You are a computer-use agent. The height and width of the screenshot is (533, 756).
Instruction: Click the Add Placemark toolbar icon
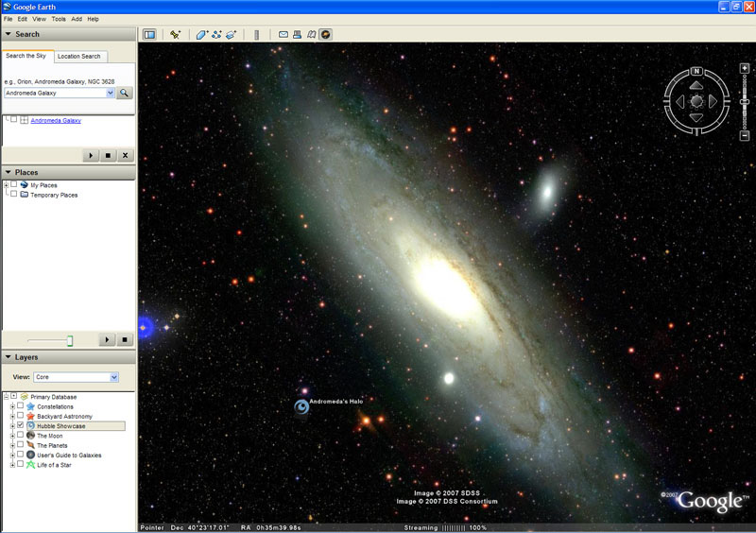(x=175, y=35)
